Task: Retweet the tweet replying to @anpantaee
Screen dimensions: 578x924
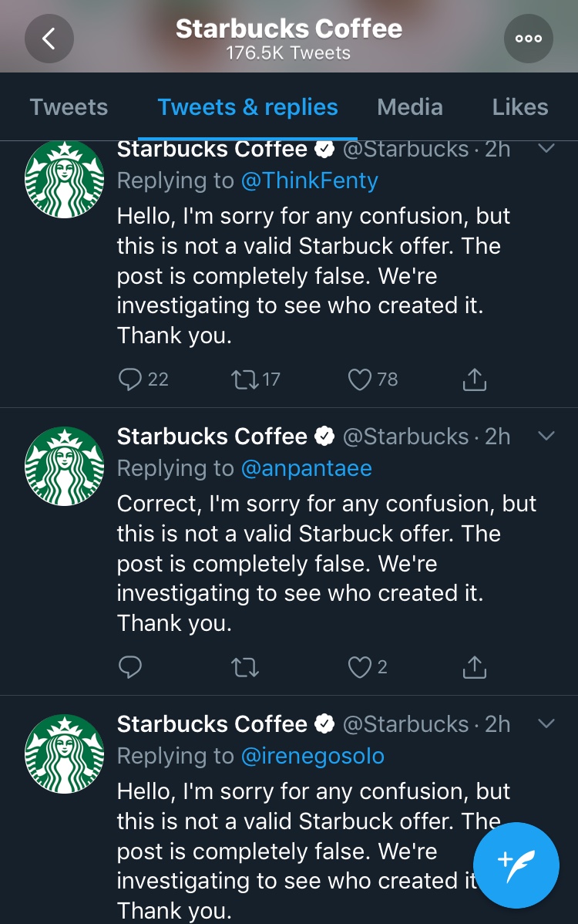Action: coord(245,667)
